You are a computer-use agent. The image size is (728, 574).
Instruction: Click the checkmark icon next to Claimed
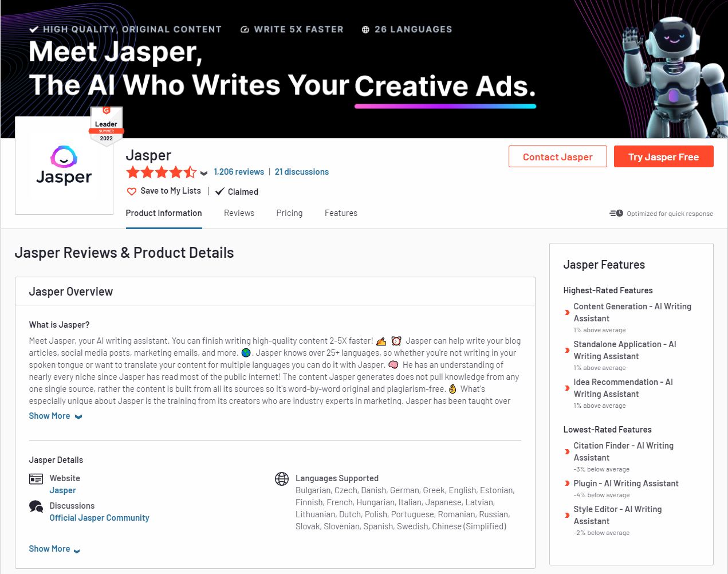point(219,191)
